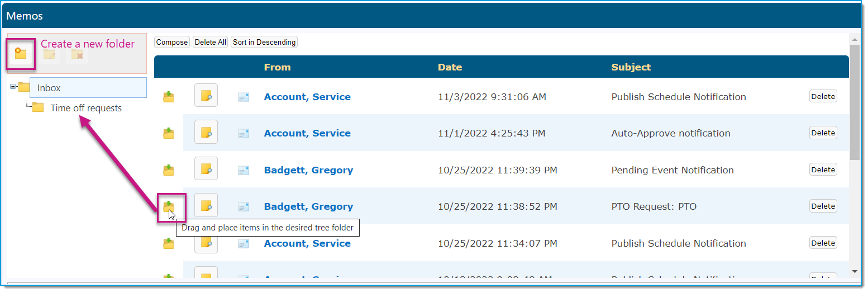
Task: Open note preview icon for PTO Request memo
Action: [x=206, y=205]
